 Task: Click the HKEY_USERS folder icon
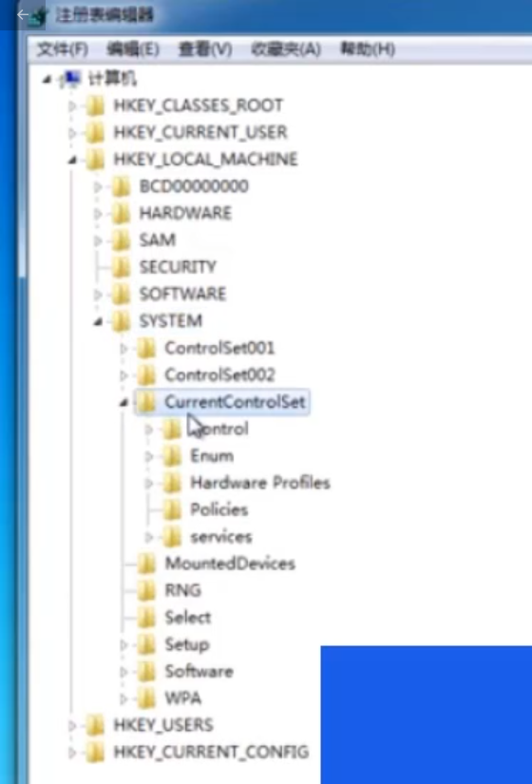95,725
